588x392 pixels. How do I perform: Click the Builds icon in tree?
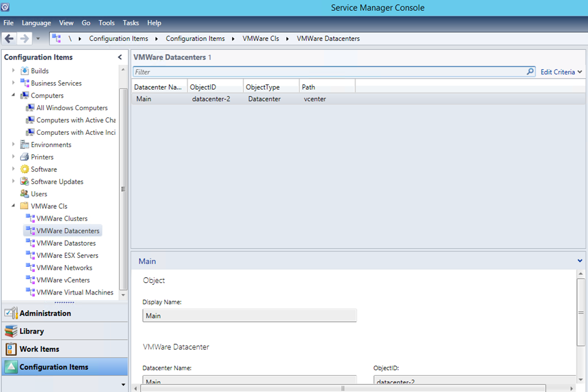click(25, 71)
